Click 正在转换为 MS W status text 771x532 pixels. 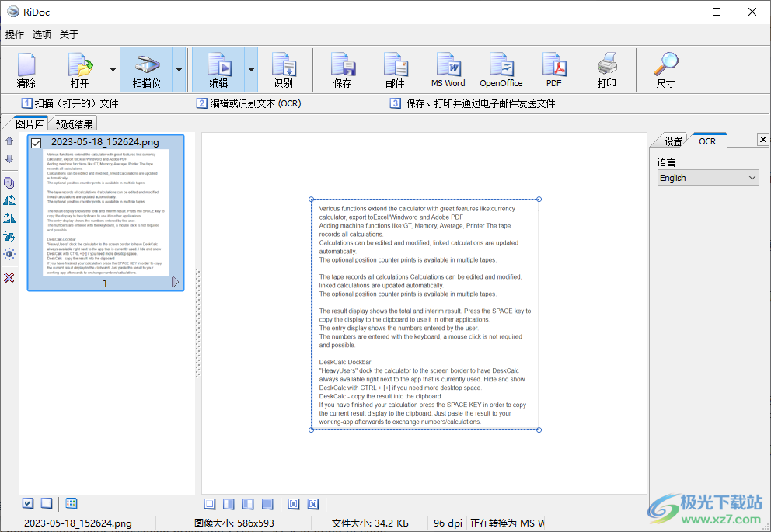507,523
